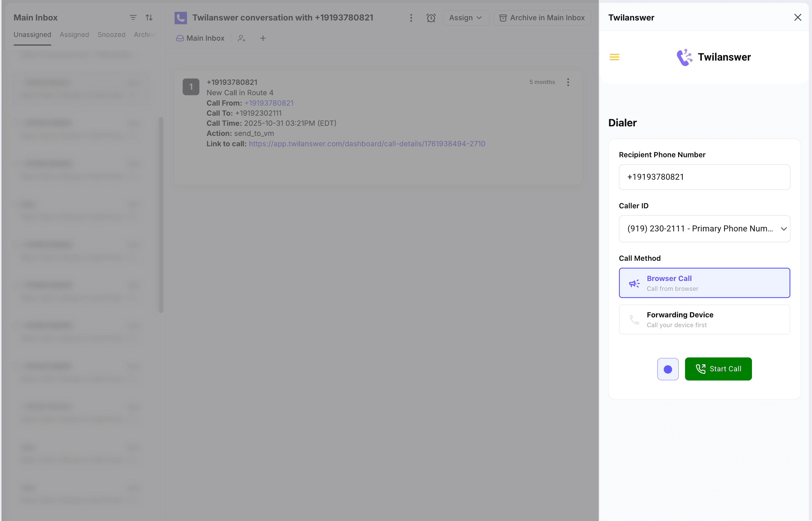Click the add participant icon
The image size is (812, 521).
point(241,38)
